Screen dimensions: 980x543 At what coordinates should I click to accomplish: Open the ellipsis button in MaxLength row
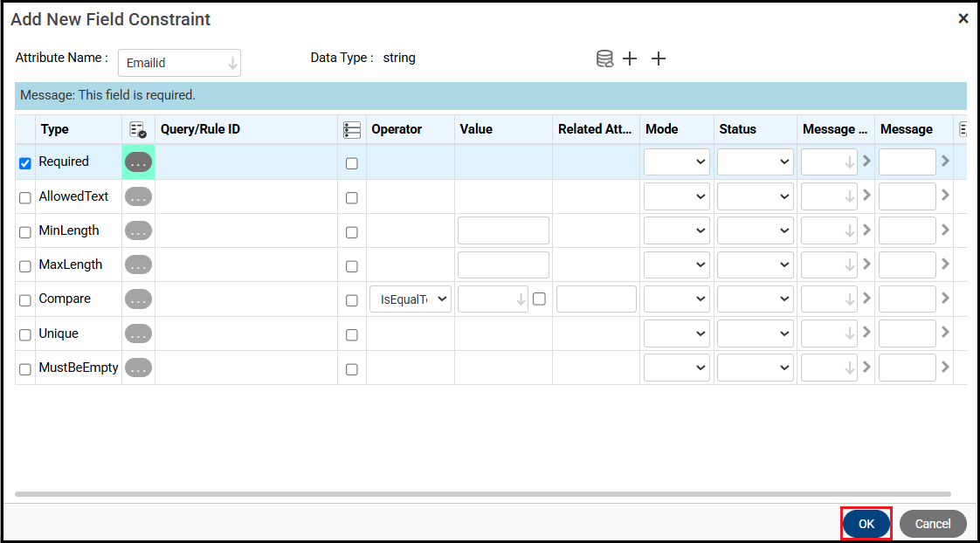138,265
